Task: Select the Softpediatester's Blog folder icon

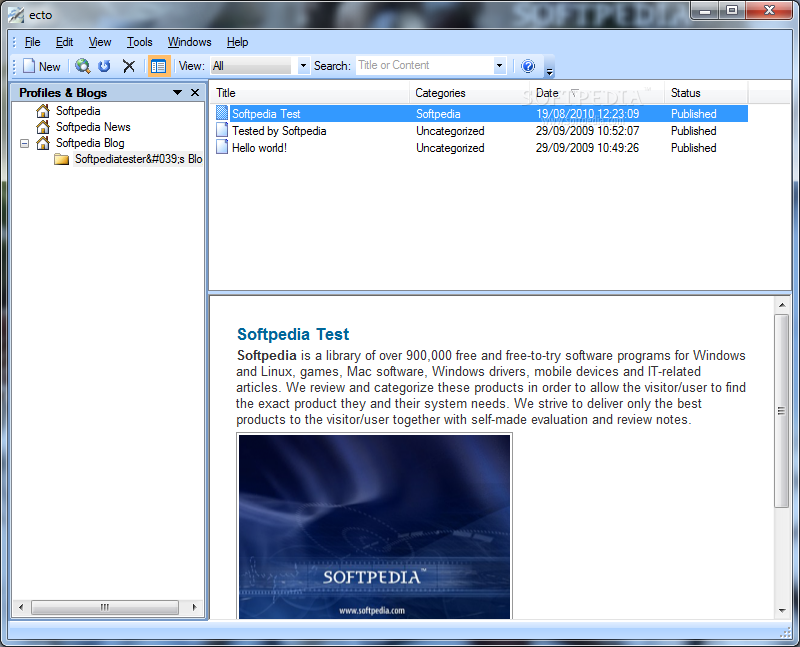Action: coord(62,159)
